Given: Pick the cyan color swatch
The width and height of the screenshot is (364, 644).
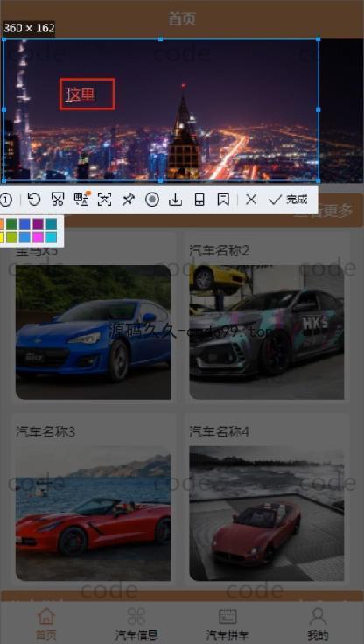Looking at the screenshot, I should coord(52,237).
